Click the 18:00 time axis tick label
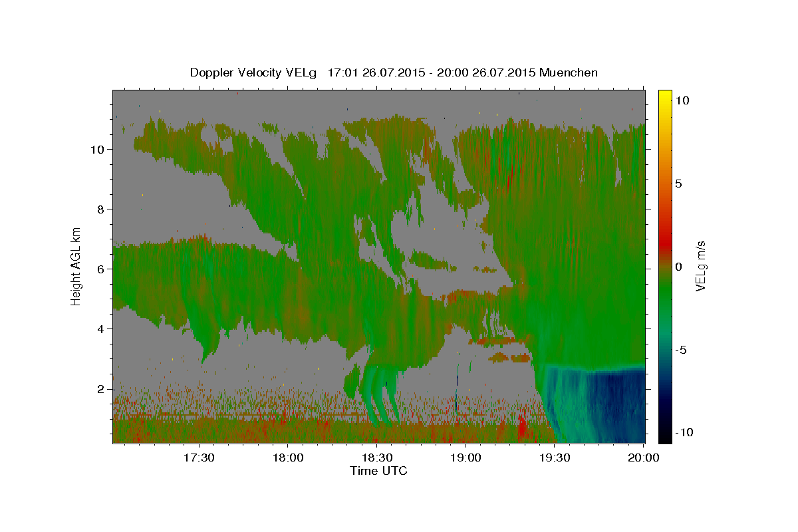This screenshot has height=532, width=798. (287, 458)
